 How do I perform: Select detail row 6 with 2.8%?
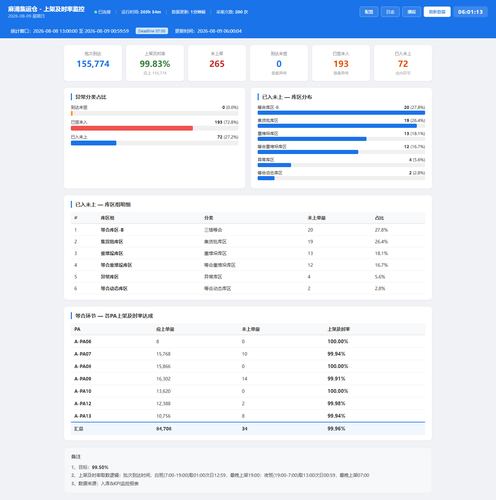pyautogui.click(x=248, y=288)
